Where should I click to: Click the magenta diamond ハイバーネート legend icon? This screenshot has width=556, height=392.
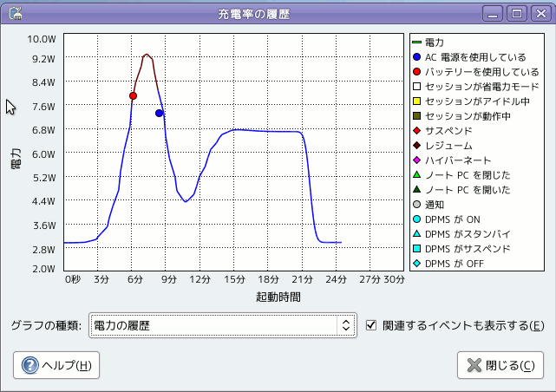tap(417, 160)
